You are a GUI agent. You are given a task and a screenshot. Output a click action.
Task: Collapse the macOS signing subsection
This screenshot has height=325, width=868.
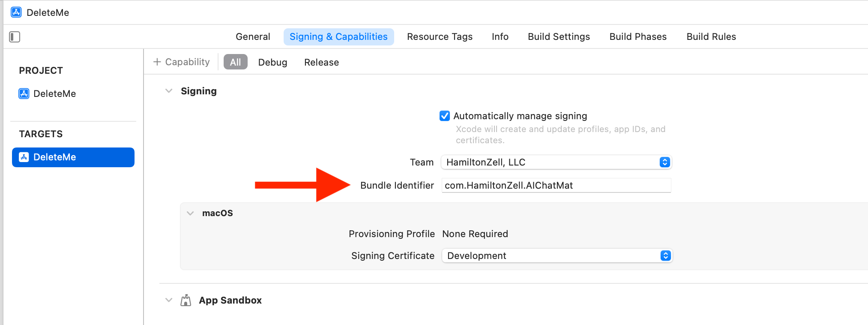point(190,213)
